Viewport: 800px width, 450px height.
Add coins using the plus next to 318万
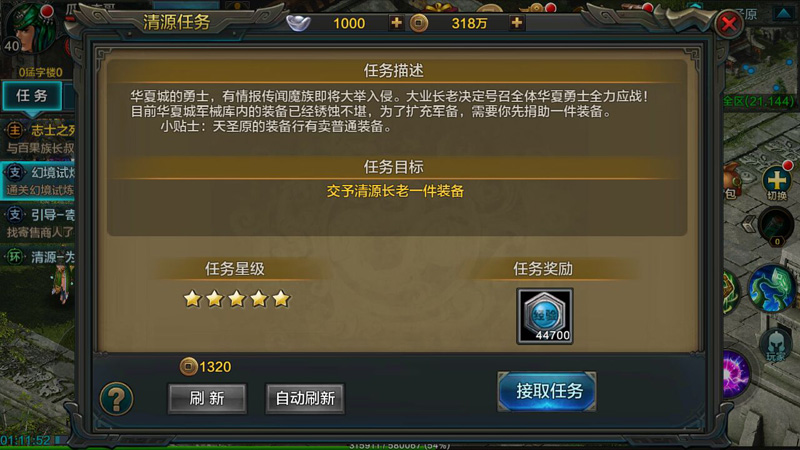click(516, 23)
